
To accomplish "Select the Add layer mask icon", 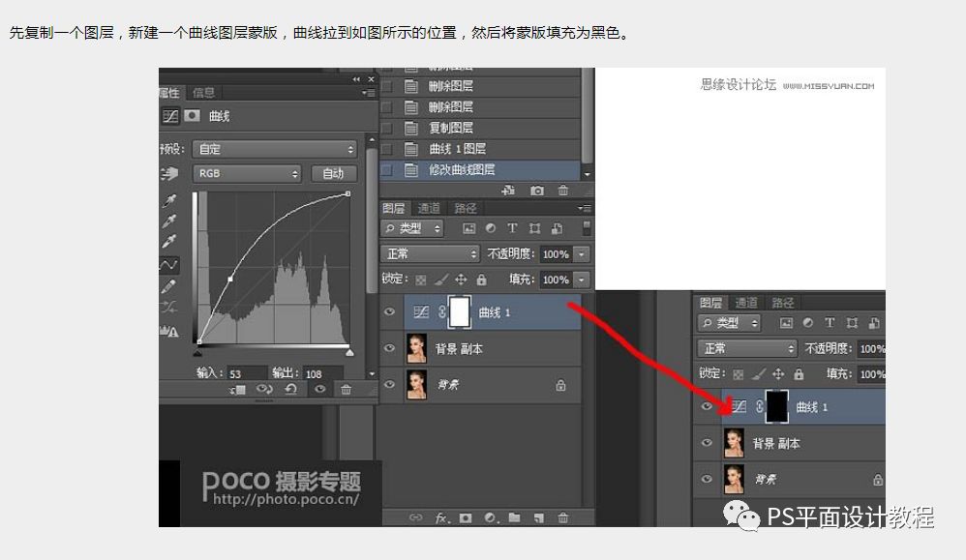I will click(x=467, y=517).
